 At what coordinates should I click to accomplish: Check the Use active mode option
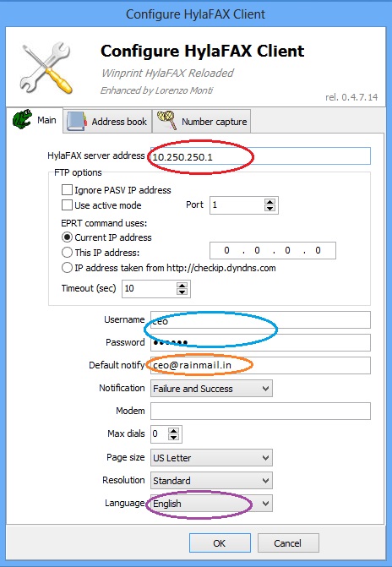click(x=67, y=205)
